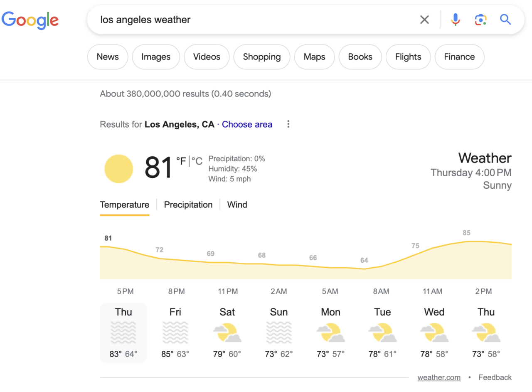Open the Flights filter

coord(408,57)
